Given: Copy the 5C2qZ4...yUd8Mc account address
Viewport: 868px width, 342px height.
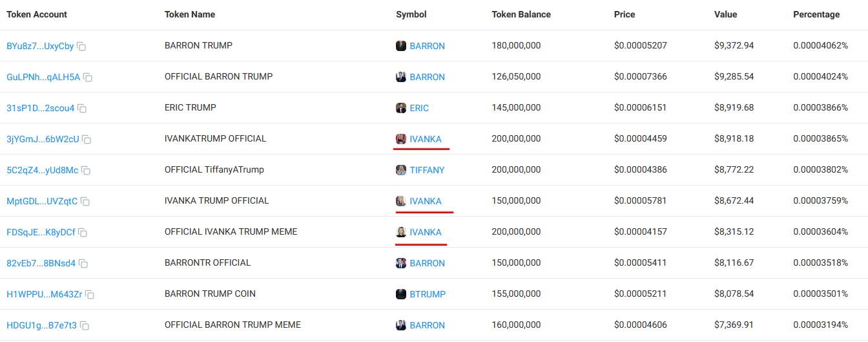Looking at the screenshot, I should (86, 171).
